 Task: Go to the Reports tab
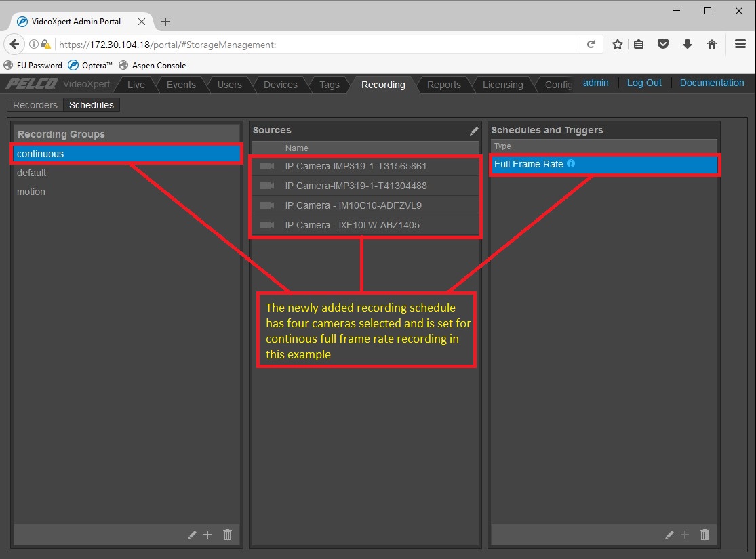(443, 85)
